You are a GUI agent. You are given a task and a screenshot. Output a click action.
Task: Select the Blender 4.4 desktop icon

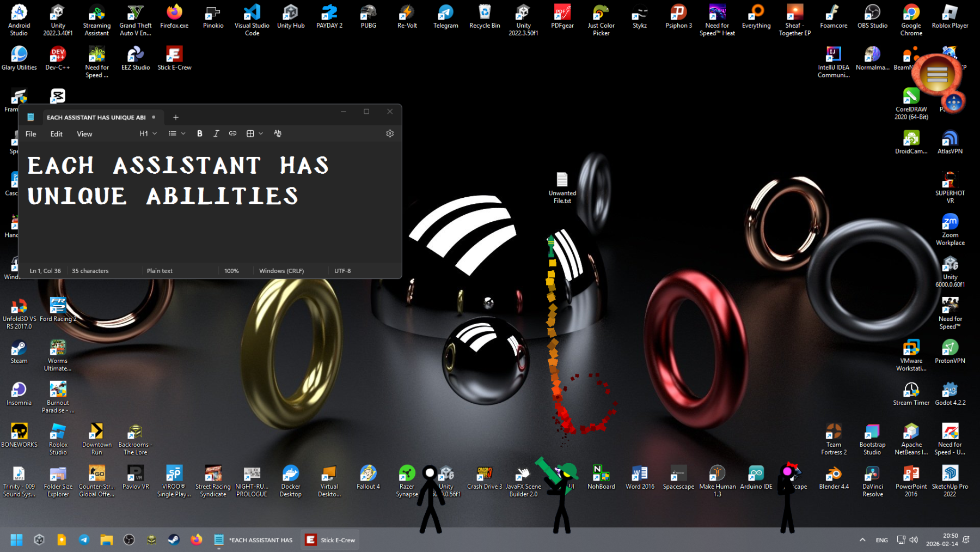pos(834,477)
